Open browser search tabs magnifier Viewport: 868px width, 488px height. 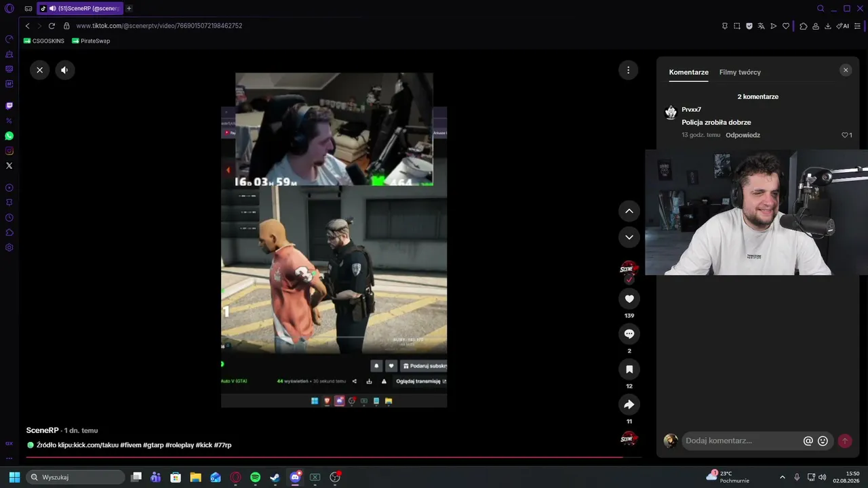click(821, 8)
